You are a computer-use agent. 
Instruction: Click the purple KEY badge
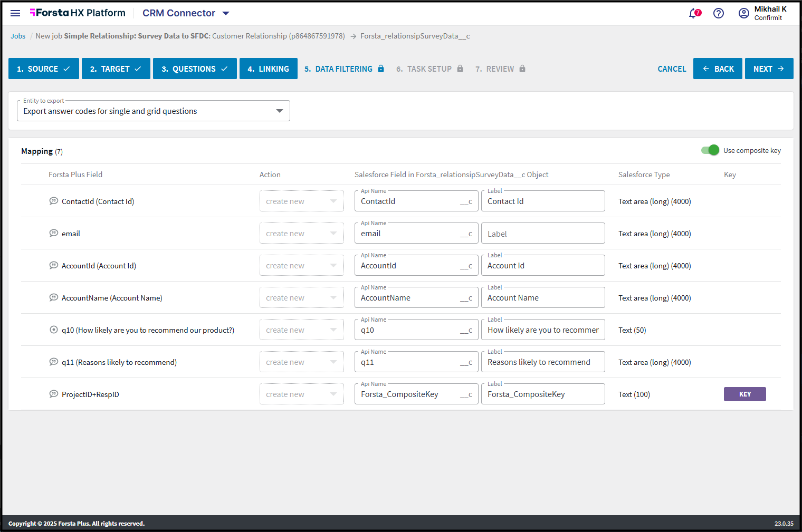coord(745,394)
